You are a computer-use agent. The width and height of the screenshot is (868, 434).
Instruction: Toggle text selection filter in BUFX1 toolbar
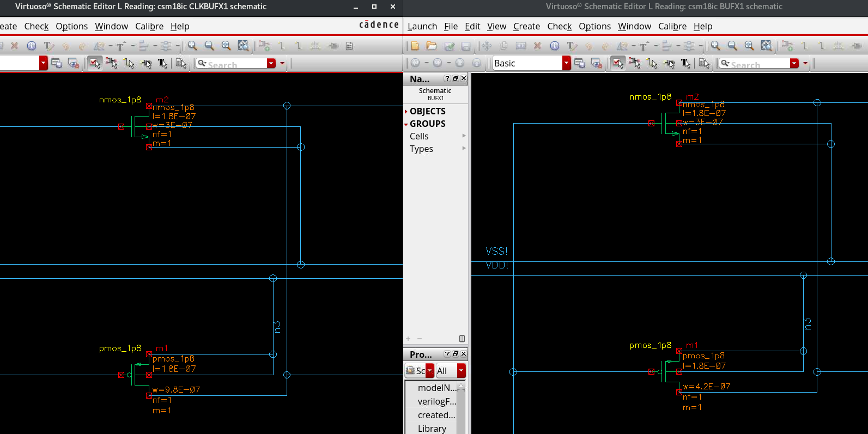click(686, 63)
